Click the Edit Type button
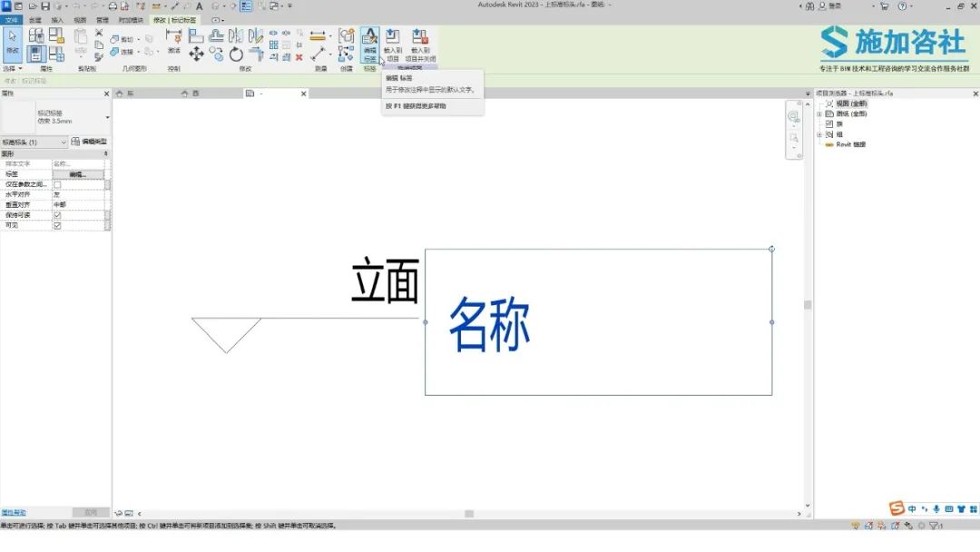Screen dimensions: 980x552 89,142
